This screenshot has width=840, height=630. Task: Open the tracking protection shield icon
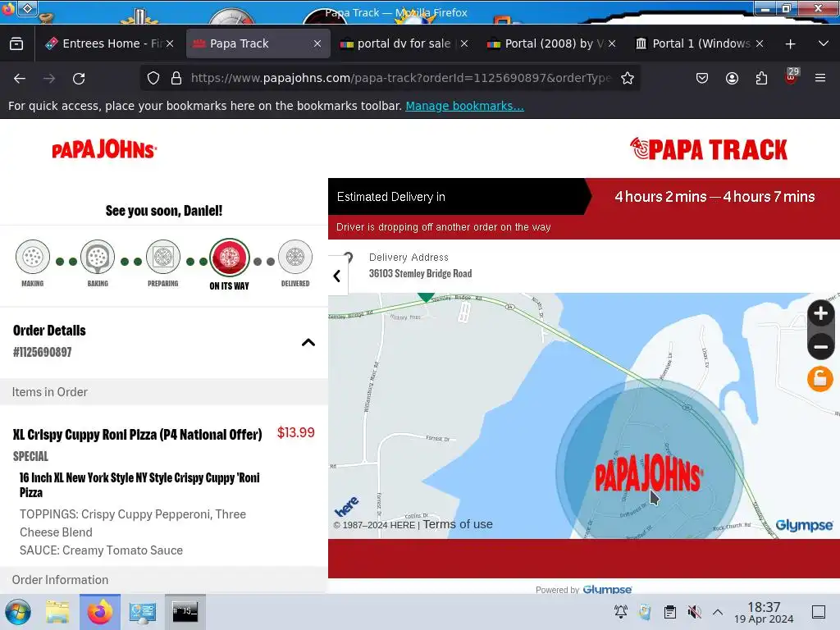coord(153,78)
